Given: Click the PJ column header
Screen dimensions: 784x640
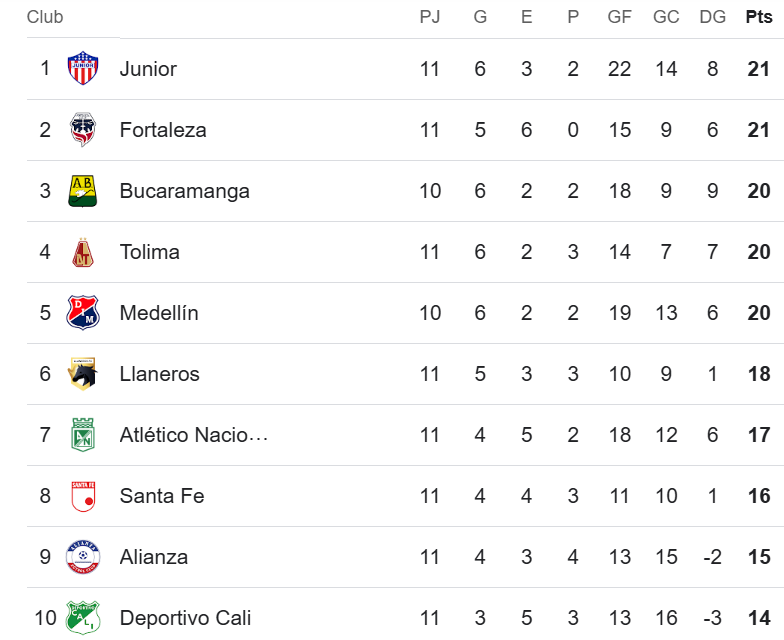Looking at the screenshot, I should click(x=430, y=17).
